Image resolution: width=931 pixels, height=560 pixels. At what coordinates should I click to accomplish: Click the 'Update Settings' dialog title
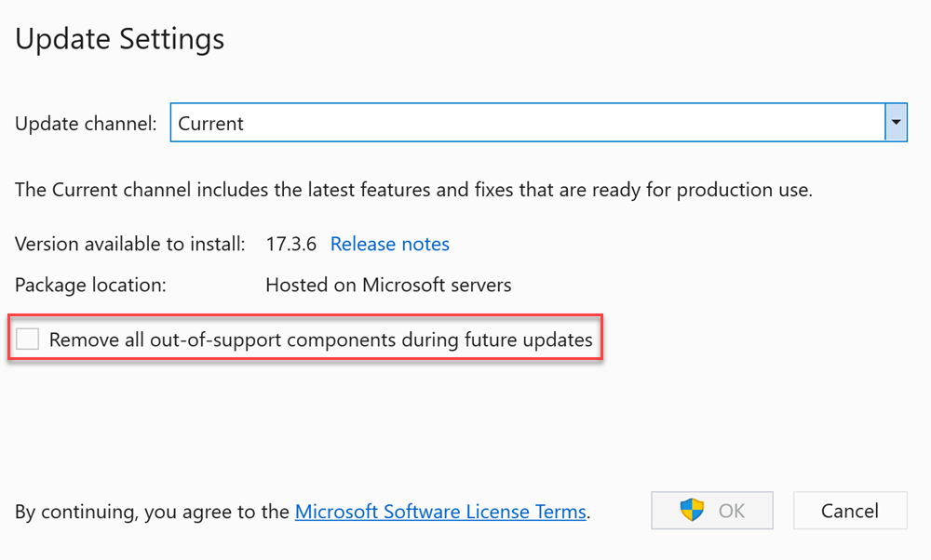pos(119,39)
